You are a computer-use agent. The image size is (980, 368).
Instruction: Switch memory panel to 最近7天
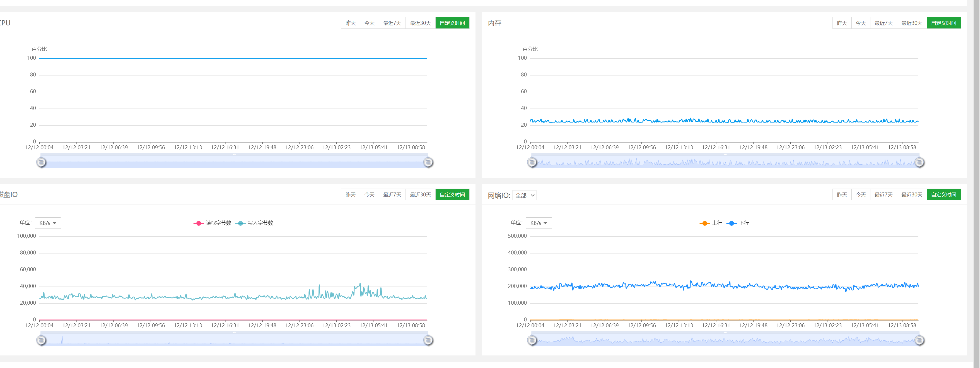click(x=884, y=23)
